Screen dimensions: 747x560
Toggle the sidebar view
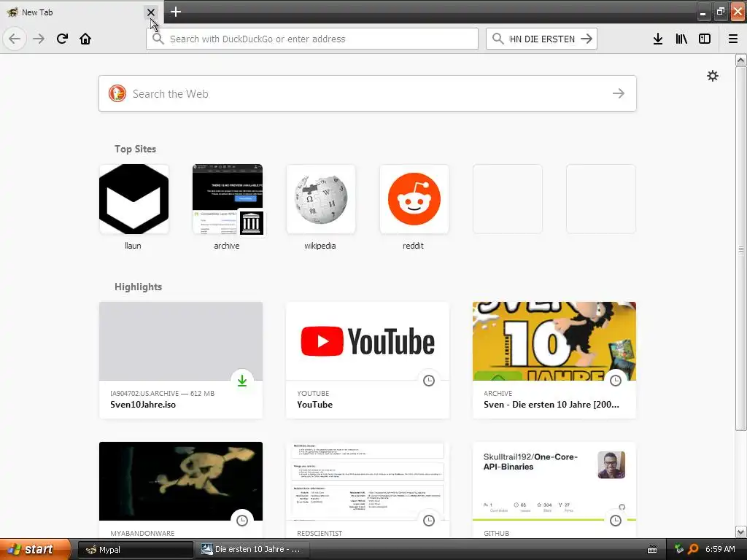coord(705,39)
